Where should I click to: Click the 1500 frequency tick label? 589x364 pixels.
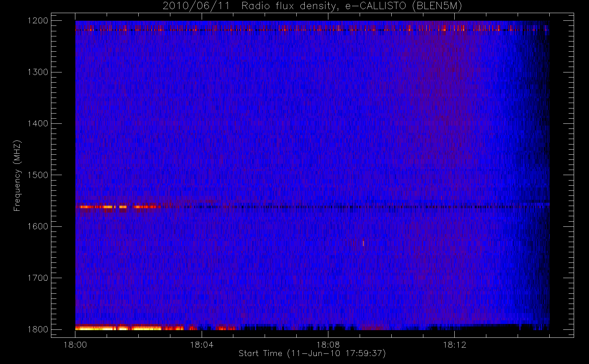[x=38, y=175]
